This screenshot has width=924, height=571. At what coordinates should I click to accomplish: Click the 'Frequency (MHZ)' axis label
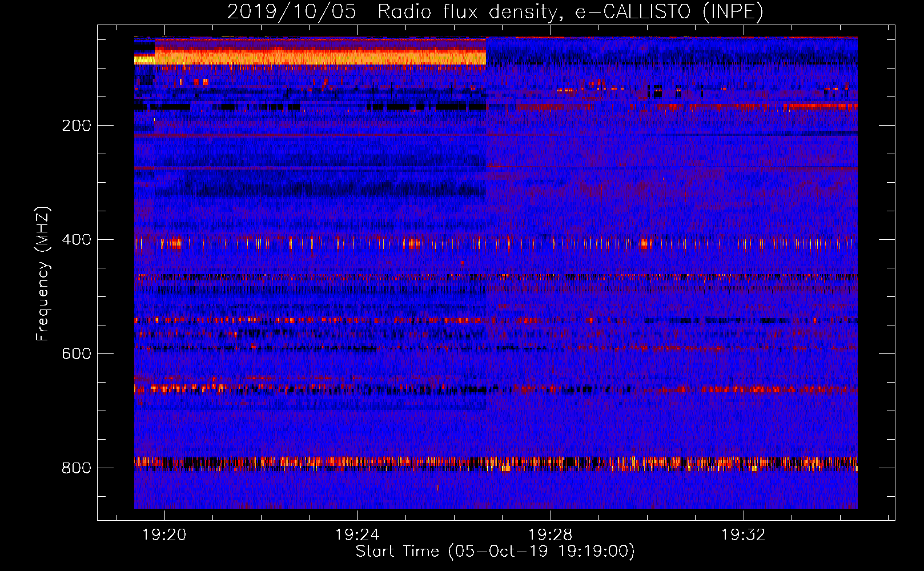(x=43, y=274)
